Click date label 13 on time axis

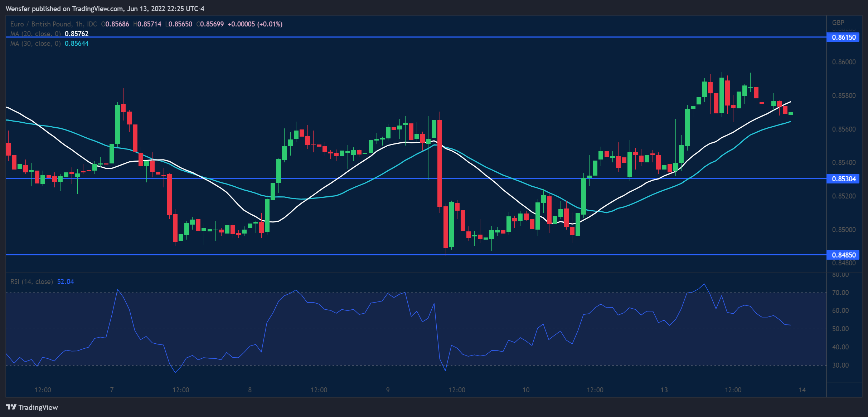coord(664,390)
